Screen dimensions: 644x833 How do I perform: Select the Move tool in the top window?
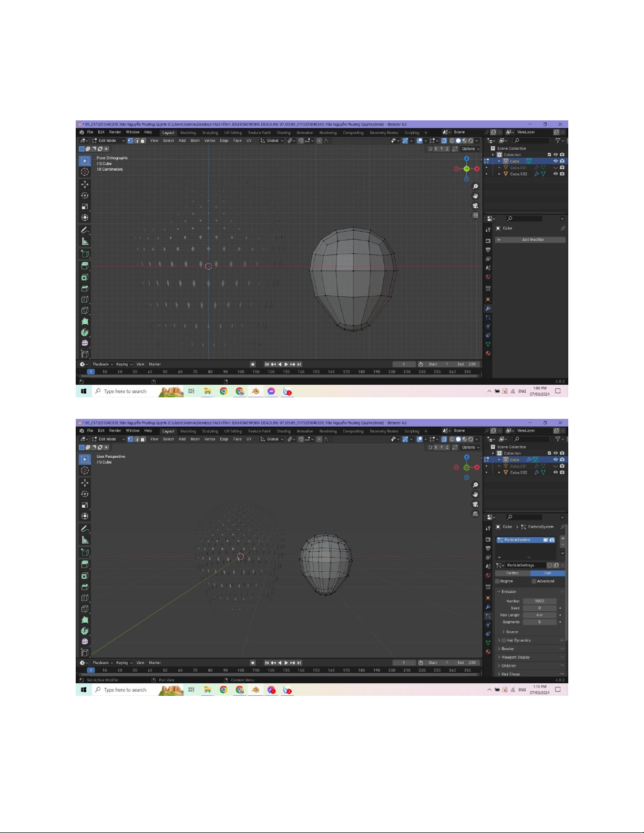(85, 184)
